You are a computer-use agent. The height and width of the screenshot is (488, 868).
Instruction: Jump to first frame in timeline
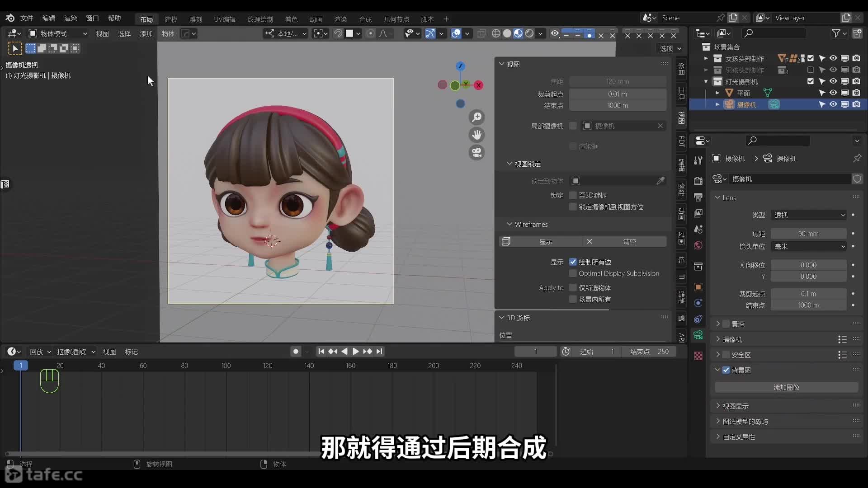(x=321, y=352)
